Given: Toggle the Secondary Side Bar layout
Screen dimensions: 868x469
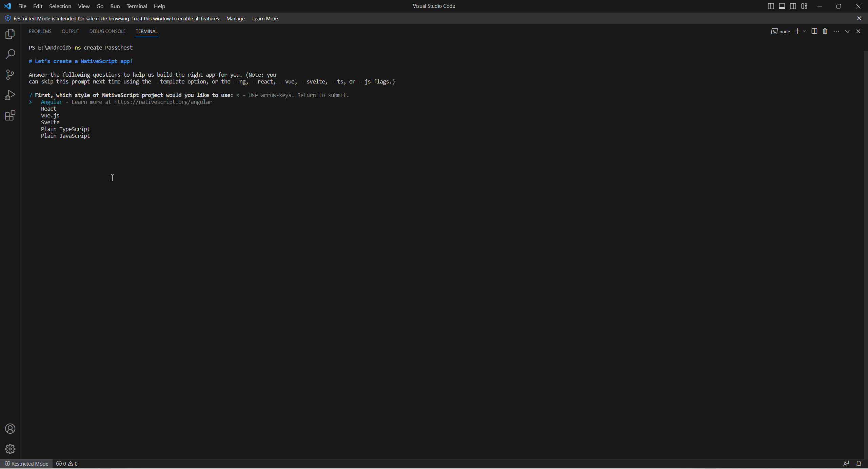Looking at the screenshot, I should tap(793, 6).
